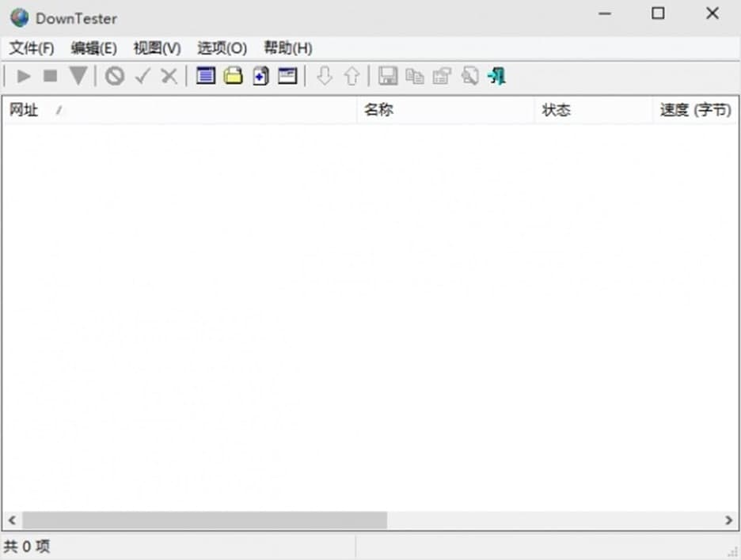Click the small window options toolbar icon
741x560 pixels.
[x=287, y=76]
